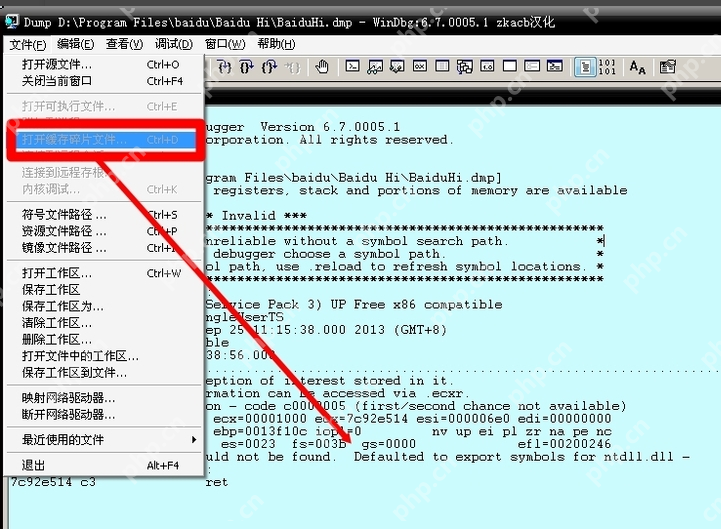Open the Command window icon
This screenshot has height=529, width=721.
[x=353, y=67]
